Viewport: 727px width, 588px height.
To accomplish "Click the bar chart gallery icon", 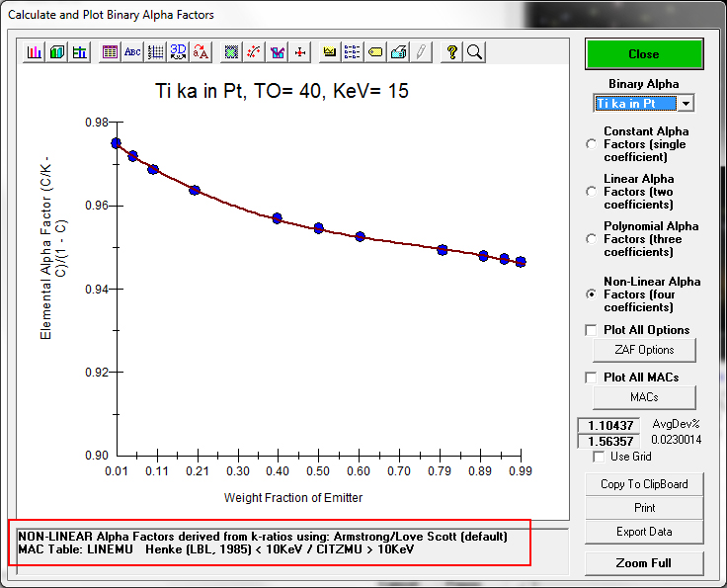I will [x=35, y=52].
